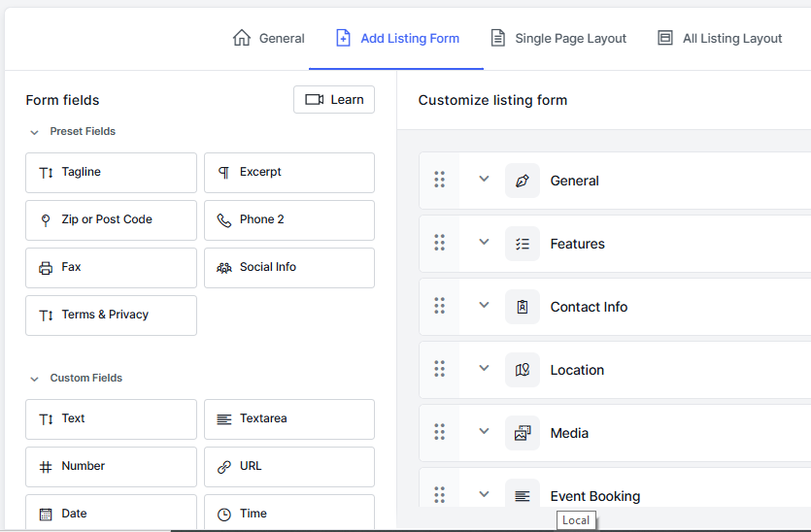The image size is (811, 532).
Task: Switch to the Single Page Layout tab
Action: pyautogui.click(x=558, y=39)
